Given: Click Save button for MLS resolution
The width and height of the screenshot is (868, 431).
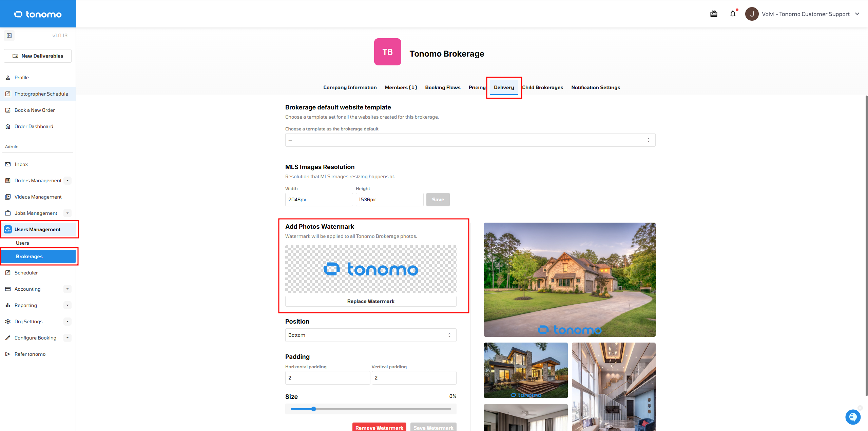Looking at the screenshot, I should (438, 200).
